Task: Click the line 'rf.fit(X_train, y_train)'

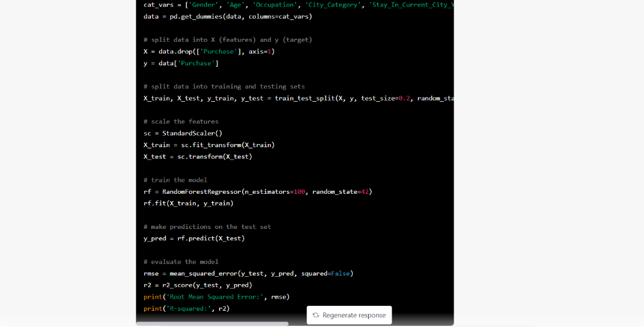Action: click(x=189, y=203)
